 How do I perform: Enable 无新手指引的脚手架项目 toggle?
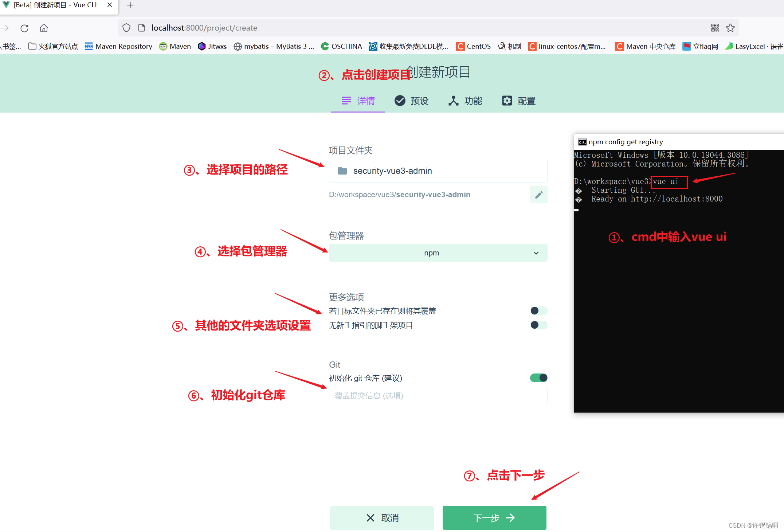[538, 325]
